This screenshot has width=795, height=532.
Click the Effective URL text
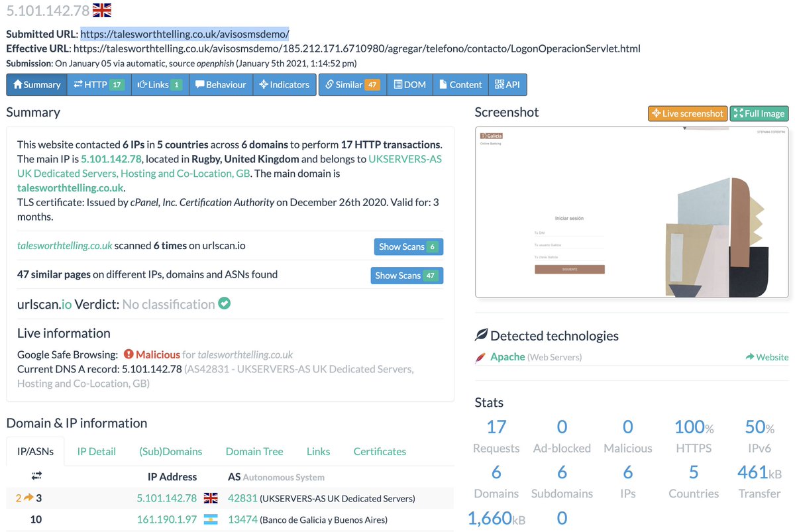(x=357, y=48)
